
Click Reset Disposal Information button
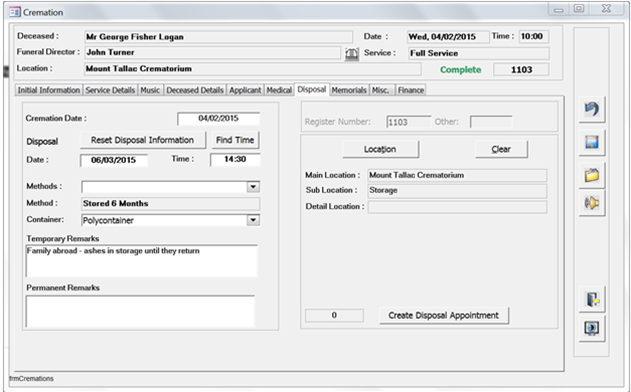click(142, 140)
